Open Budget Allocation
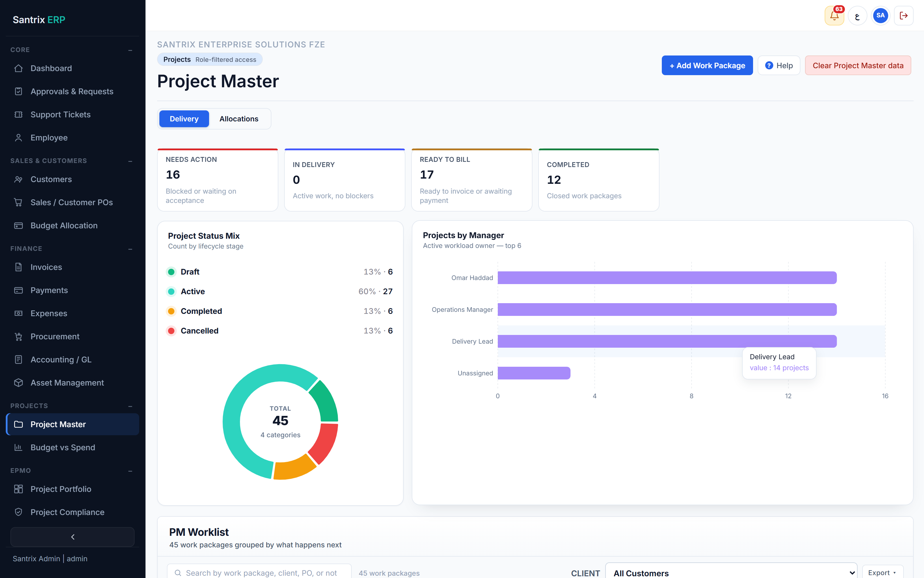 pyautogui.click(x=72, y=225)
